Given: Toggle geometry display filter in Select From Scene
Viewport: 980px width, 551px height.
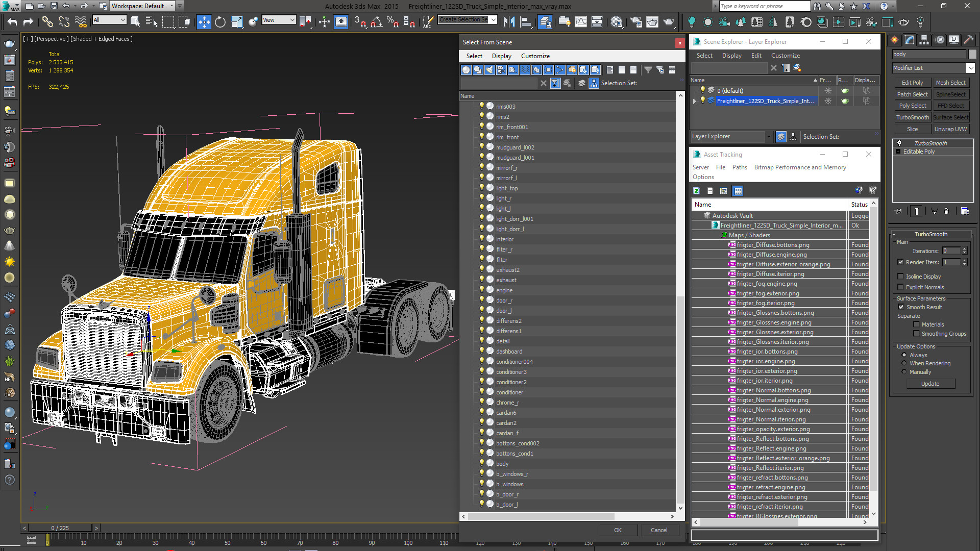Looking at the screenshot, I should pyautogui.click(x=466, y=70).
